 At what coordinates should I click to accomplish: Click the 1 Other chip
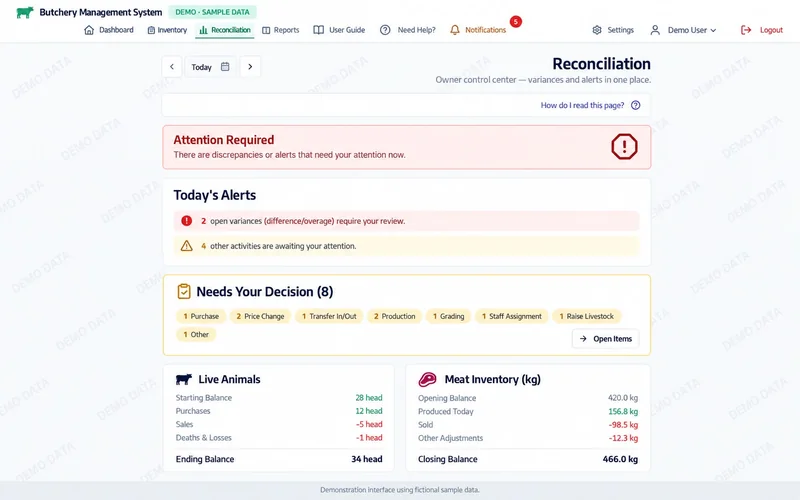point(196,335)
